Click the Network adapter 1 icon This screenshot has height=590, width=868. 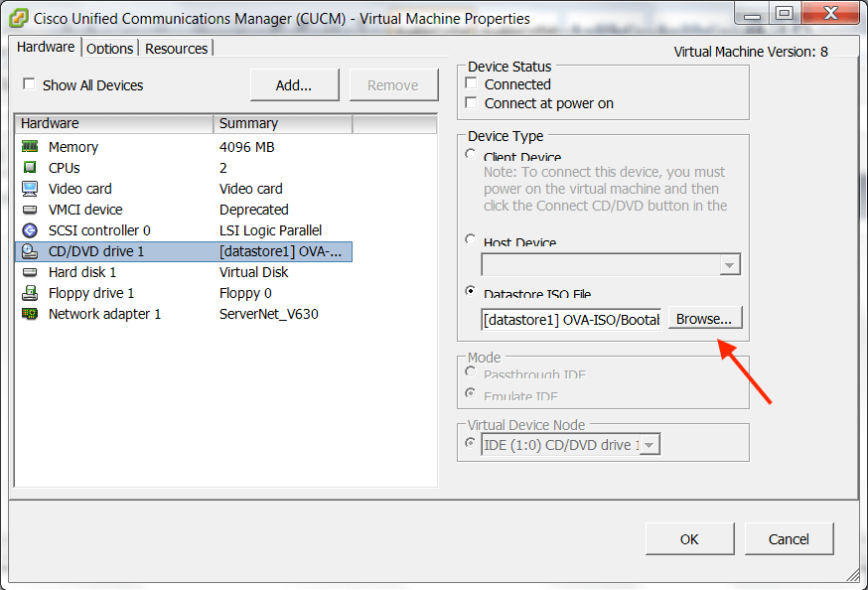30,314
